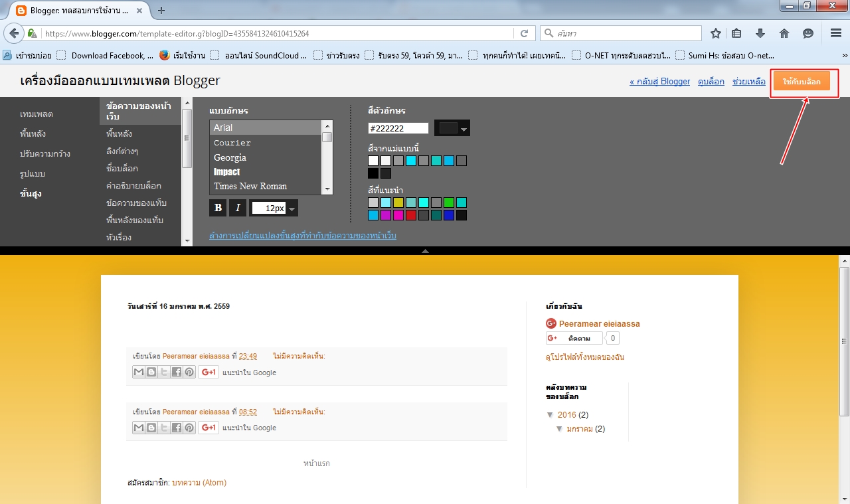Click Pinterest share icon on 08:52 post
The height and width of the screenshot is (504, 850).
[x=189, y=427]
